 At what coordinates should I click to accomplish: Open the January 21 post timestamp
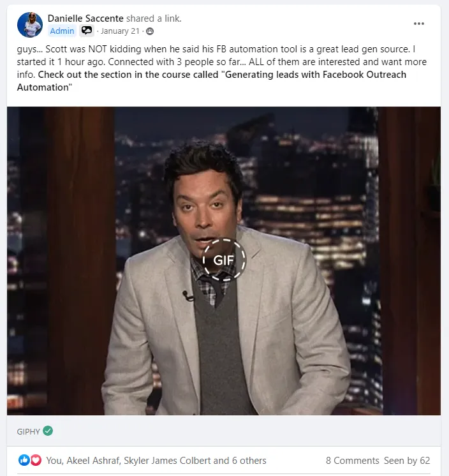click(x=120, y=31)
